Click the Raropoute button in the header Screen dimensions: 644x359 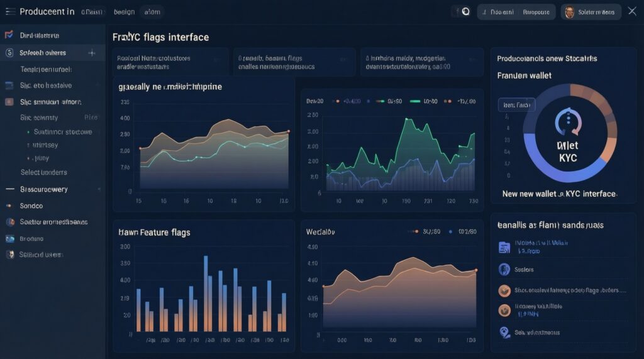click(536, 13)
